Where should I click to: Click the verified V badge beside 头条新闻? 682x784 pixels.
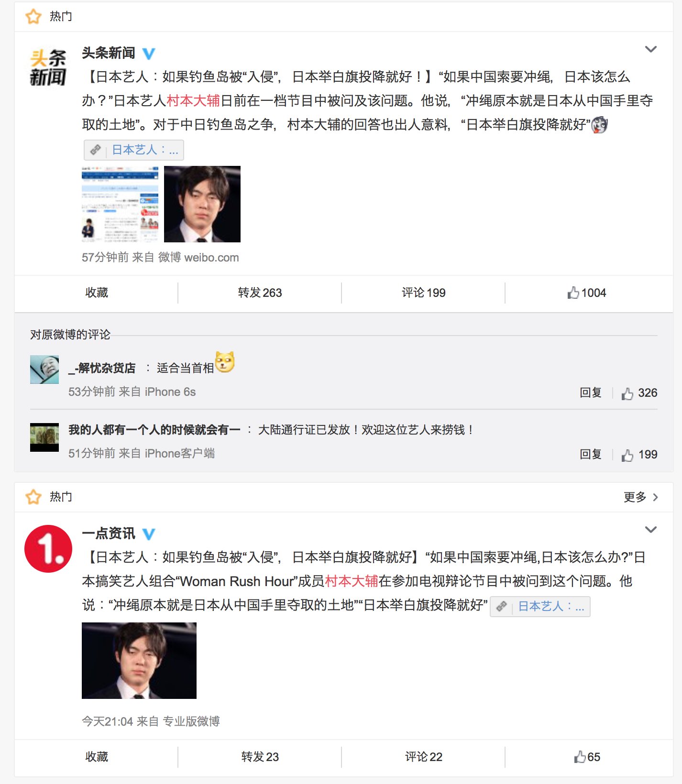149,54
